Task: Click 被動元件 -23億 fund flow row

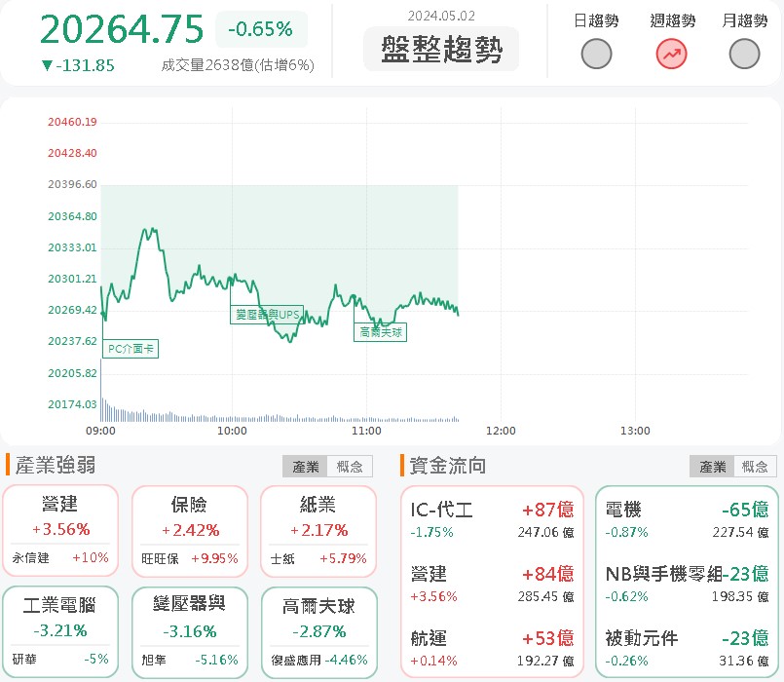Action: click(x=687, y=649)
